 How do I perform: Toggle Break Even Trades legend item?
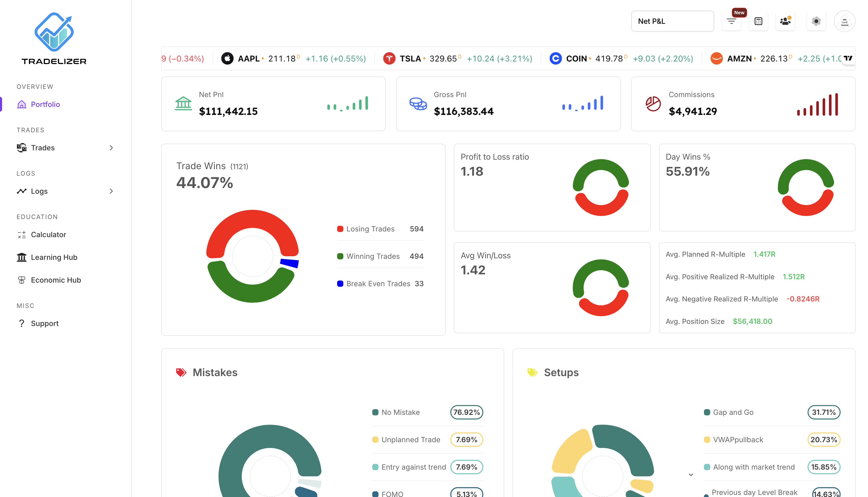378,284
